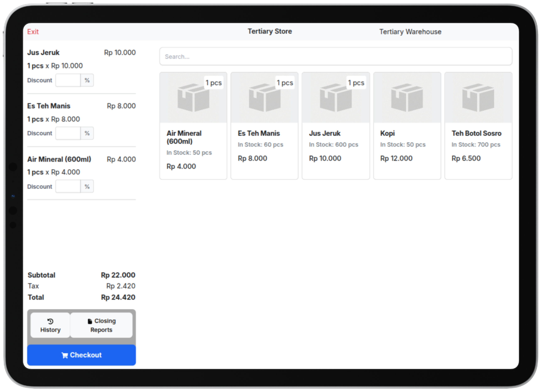Image resolution: width=542 pixels, height=392 pixels.
Task: Toggle the % unit for Air Mineral discount
Action: click(87, 186)
